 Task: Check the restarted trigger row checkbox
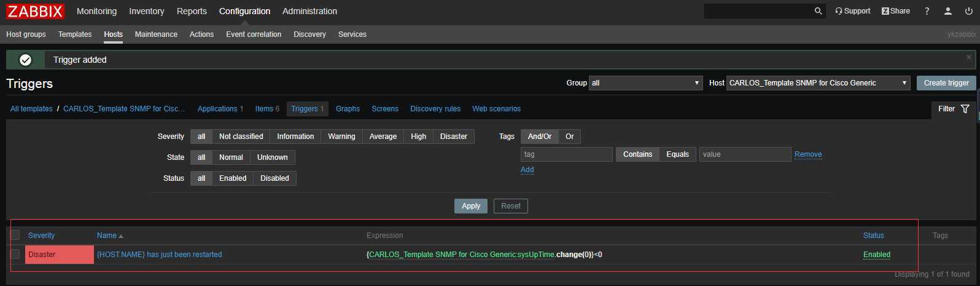(x=15, y=254)
